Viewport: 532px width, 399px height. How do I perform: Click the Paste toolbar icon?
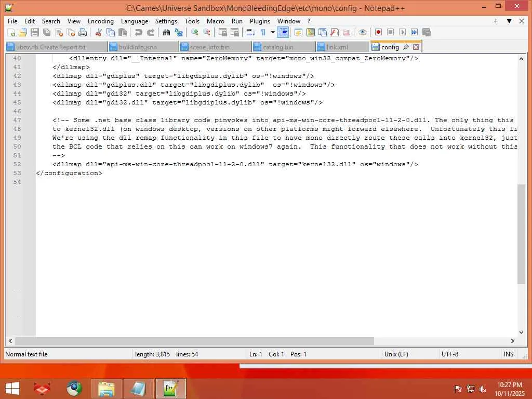[x=123, y=32]
